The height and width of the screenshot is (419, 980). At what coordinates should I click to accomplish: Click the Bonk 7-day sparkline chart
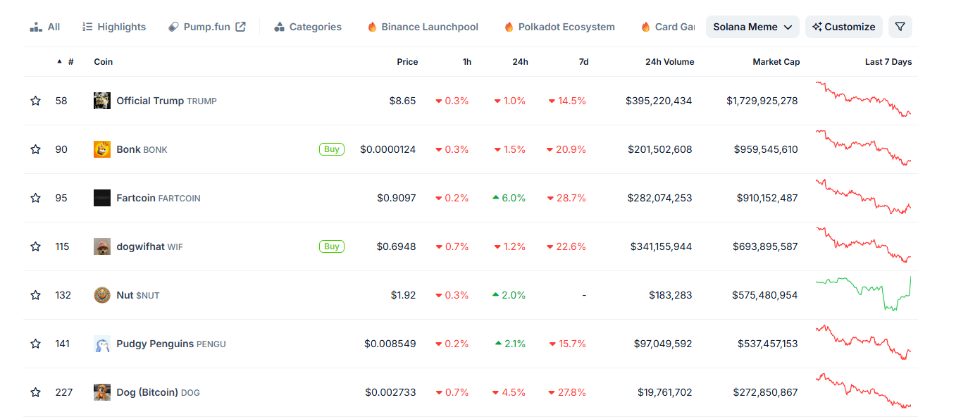(864, 148)
